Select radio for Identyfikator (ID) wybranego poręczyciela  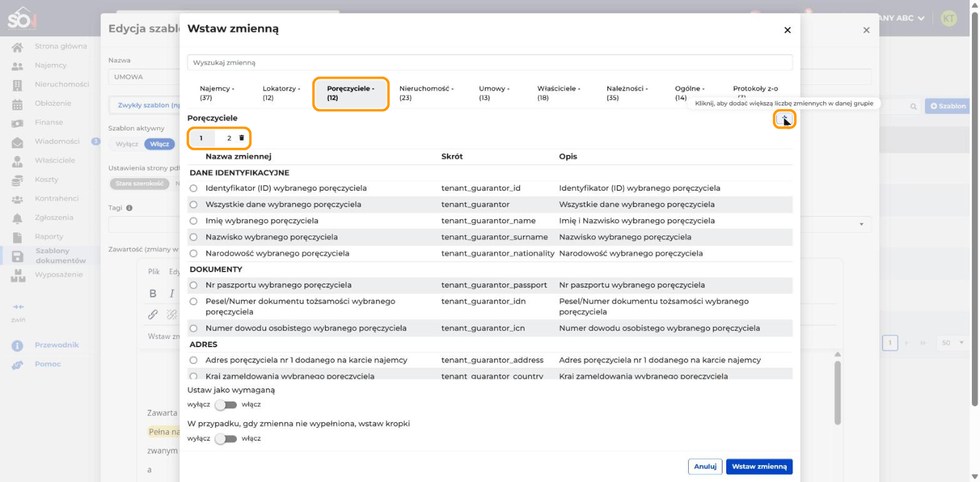194,189
